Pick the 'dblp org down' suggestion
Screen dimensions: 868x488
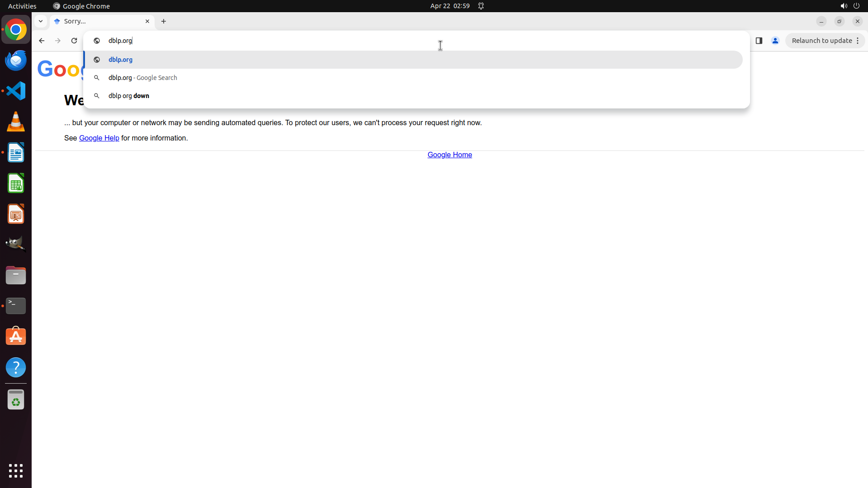pos(129,96)
